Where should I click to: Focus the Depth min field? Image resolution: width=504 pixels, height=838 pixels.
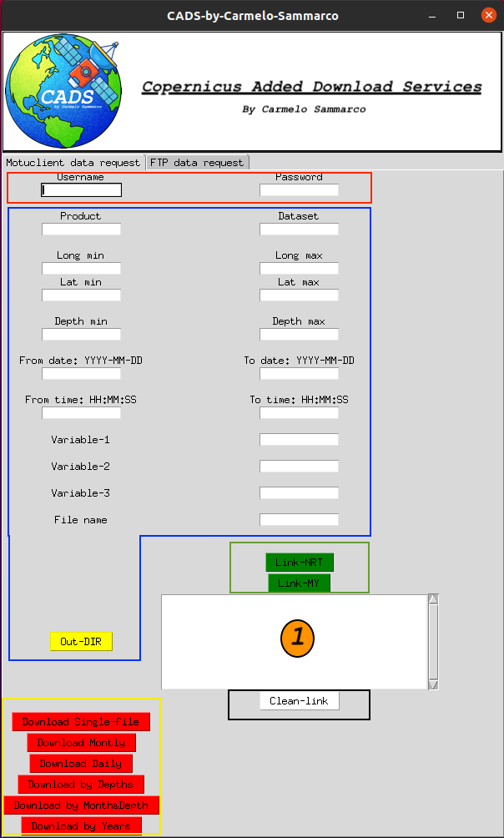coord(81,335)
